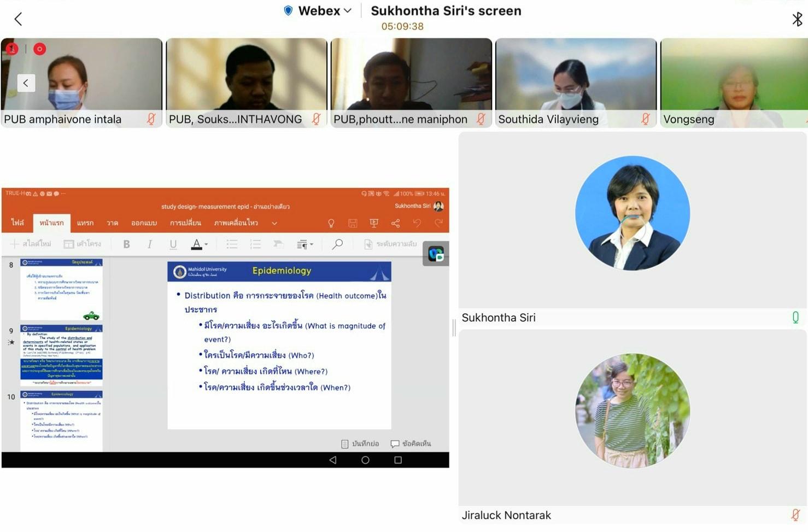Open the ภาพเคลื่อนไหว (Animations) tab
Image resolution: width=808 pixels, height=532 pixels.
pos(236,223)
